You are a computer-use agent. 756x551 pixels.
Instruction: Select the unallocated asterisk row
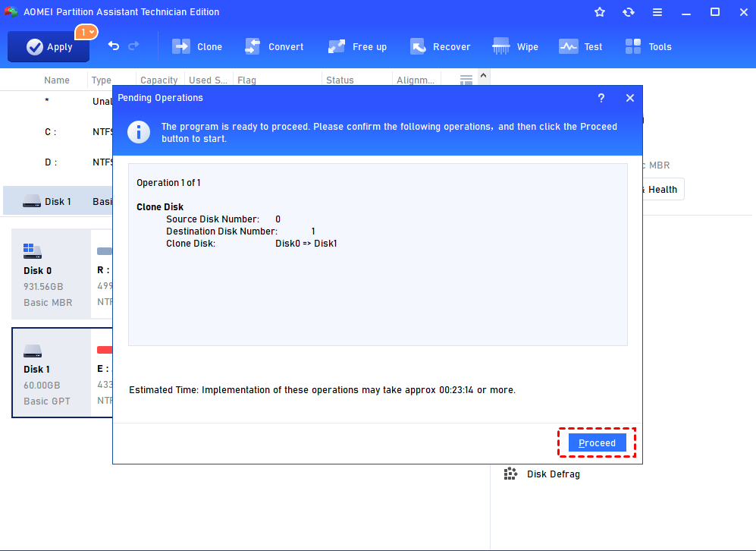tap(58, 102)
